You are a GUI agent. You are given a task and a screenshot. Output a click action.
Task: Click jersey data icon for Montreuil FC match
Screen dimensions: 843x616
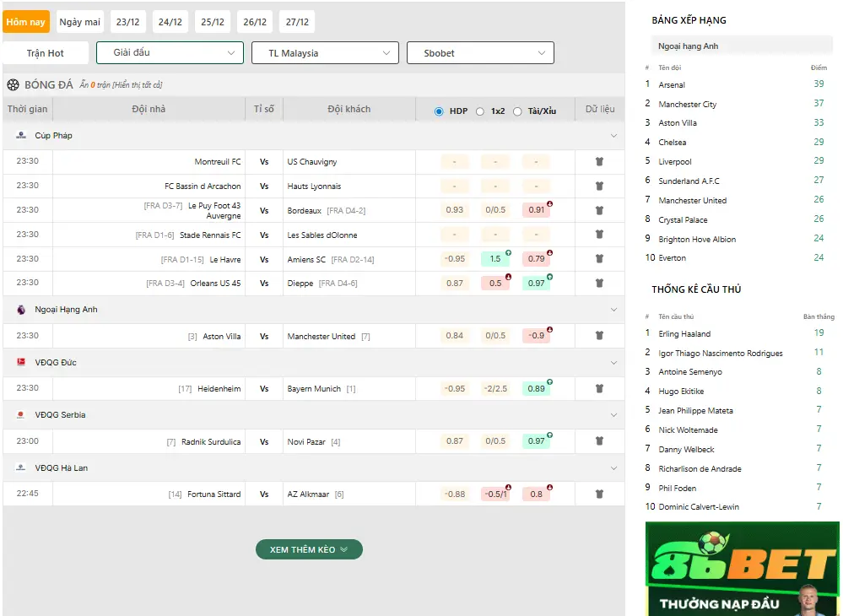[x=599, y=162]
